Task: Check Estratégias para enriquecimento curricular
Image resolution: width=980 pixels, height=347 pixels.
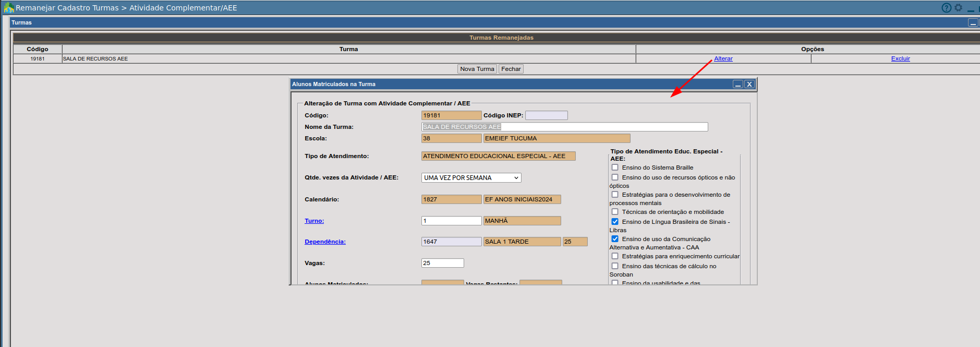Action: click(615, 256)
